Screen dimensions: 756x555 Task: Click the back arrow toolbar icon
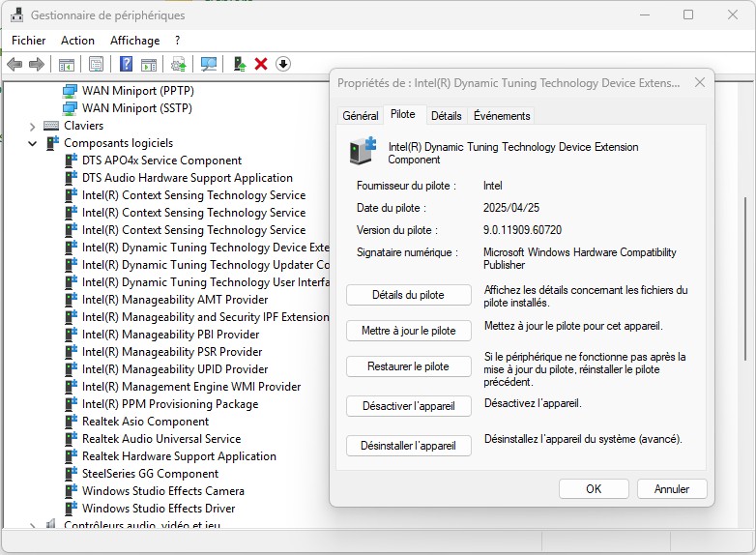click(15, 64)
